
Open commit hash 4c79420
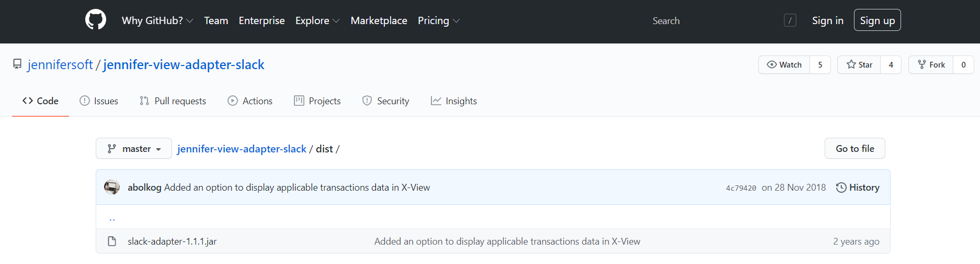pos(740,188)
